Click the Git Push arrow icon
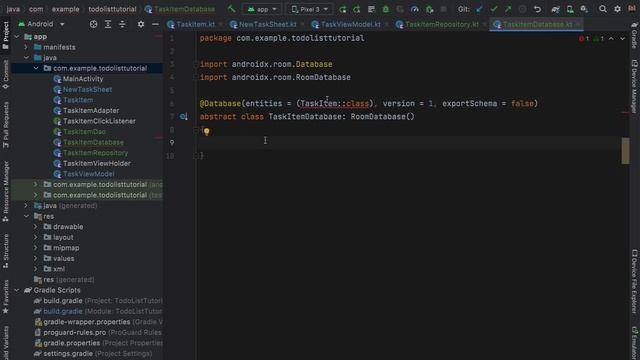Image resolution: width=640 pixels, height=360 pixels. 508,9
